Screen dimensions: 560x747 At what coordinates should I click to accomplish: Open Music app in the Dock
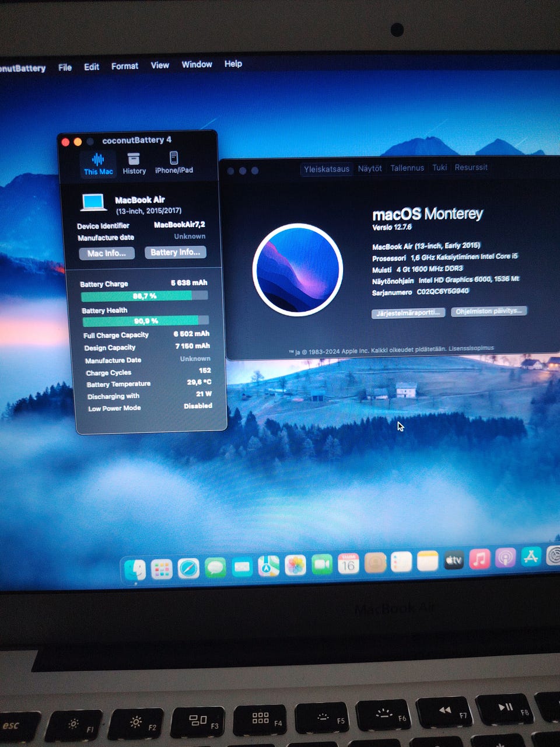click(x=480, y=559)
